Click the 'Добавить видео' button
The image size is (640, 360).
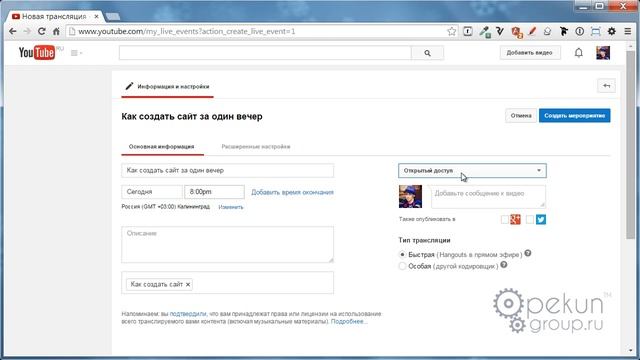point(530,53)
